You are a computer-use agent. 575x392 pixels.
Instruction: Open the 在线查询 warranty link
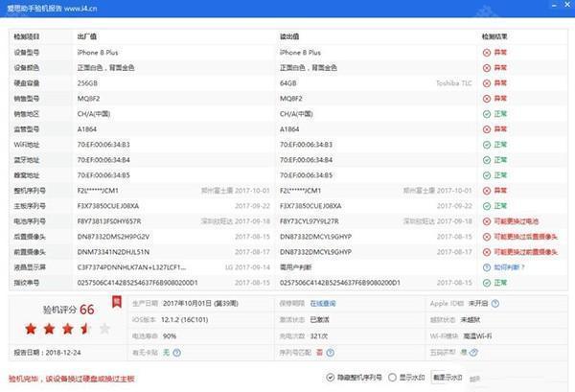pyautogui.click(x=323, y=304)
